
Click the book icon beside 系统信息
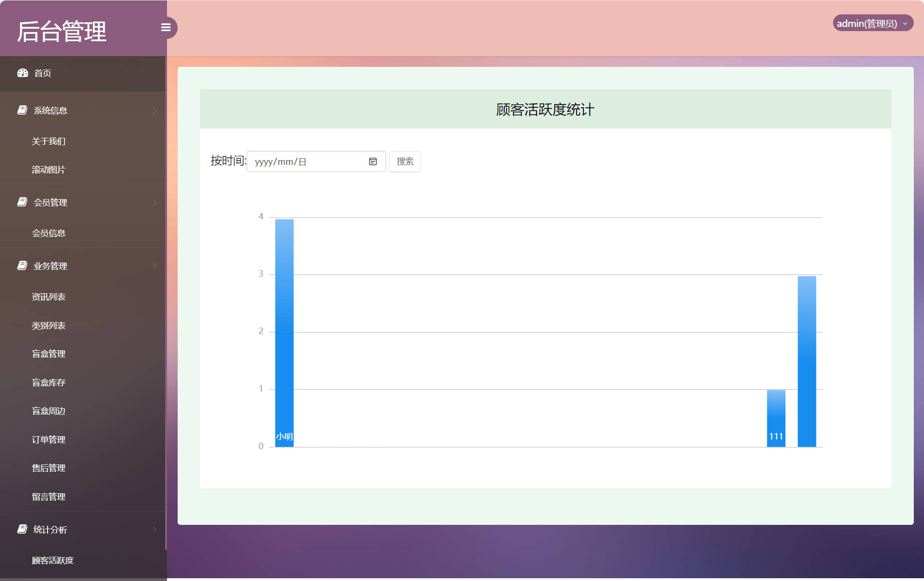tap(22, 110)
